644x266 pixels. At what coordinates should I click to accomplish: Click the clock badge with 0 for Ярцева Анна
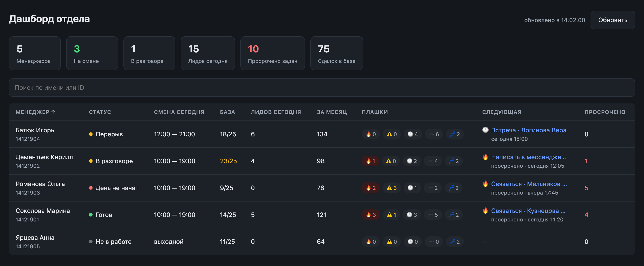pyautogui.click(x=413, y=242)
